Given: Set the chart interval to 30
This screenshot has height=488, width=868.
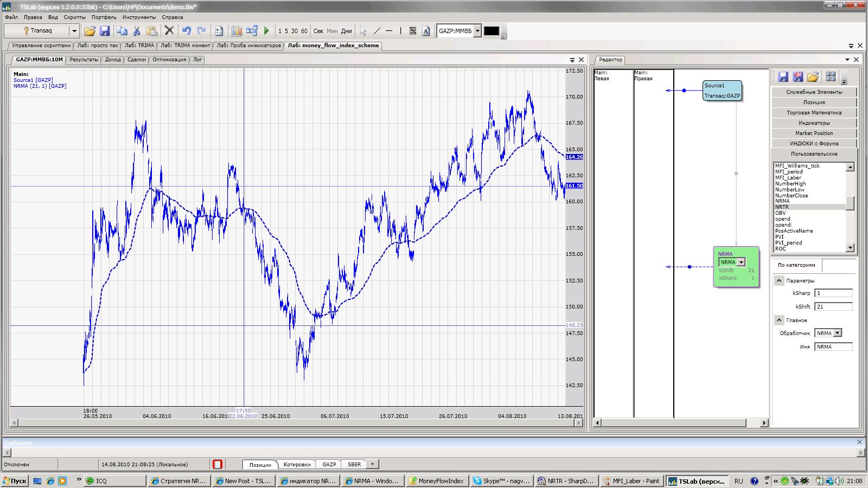Looking at the screenshot, I should [294, 31].
